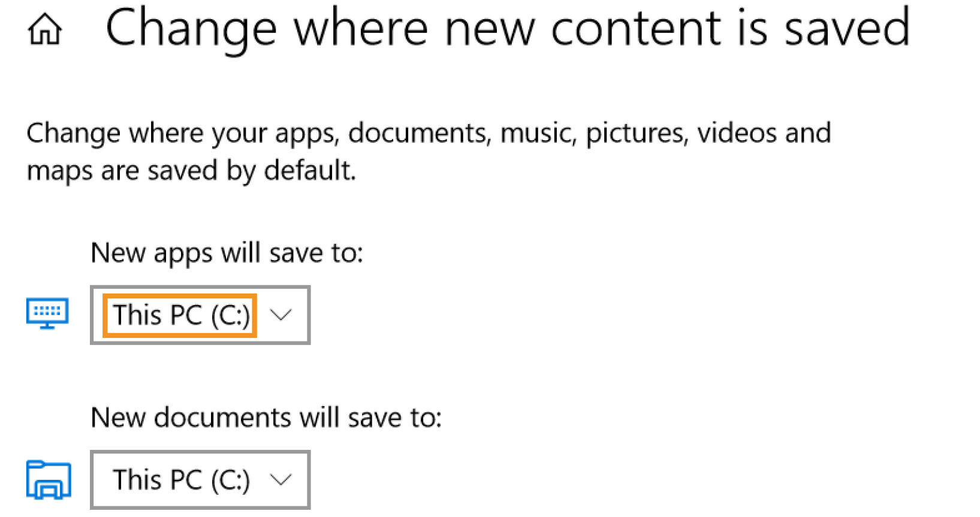This screenshot has height=517, width=980.
Task: Click "This PC (C:)" text under New documents
Action: (x=181, y=480)
